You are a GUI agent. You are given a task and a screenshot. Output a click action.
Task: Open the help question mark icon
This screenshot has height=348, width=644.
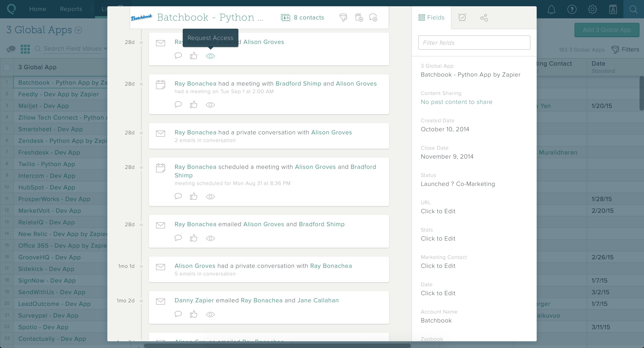pyautogui.click(x=572, y=9)
